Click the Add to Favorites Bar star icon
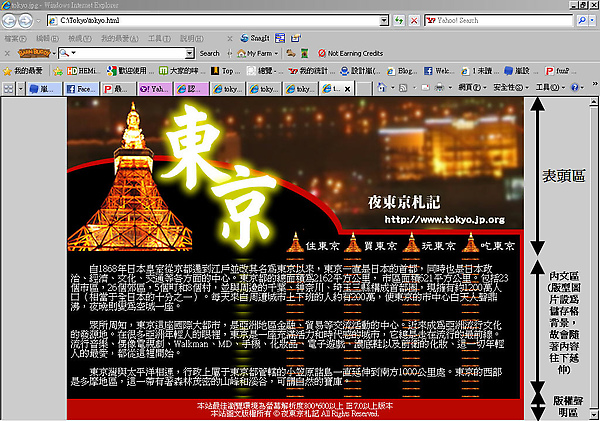 coord(58,71)
